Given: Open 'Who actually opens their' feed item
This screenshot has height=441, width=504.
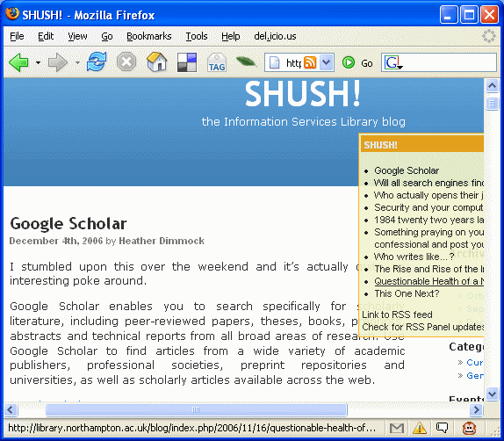Looking at the screenshot, I should [x=428, y=195].
